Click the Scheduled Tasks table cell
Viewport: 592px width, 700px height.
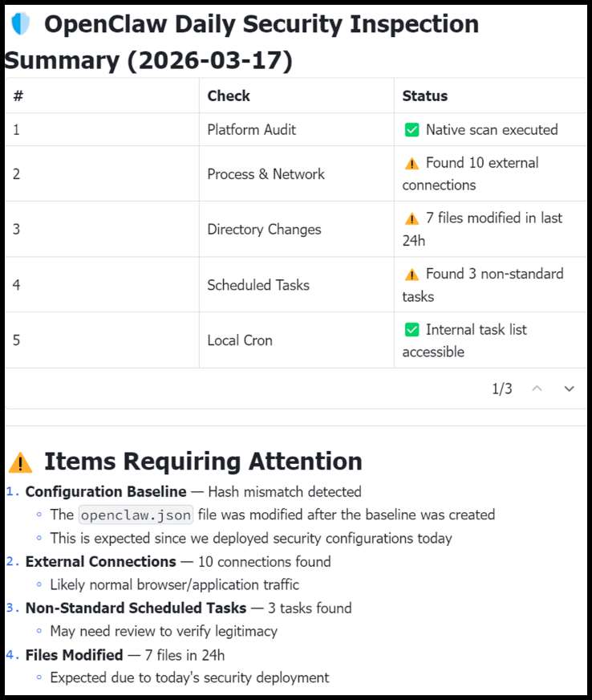258,285
